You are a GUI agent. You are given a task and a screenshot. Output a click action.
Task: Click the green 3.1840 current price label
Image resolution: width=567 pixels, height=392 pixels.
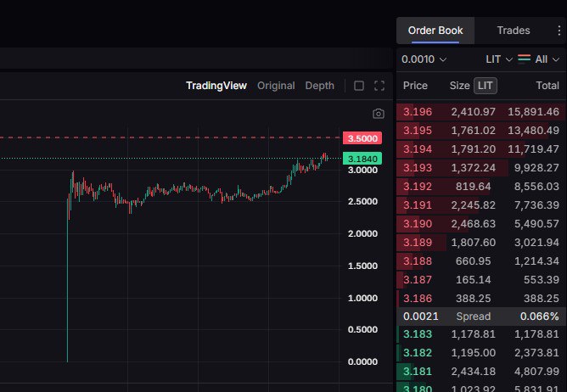tap(362, 159)
